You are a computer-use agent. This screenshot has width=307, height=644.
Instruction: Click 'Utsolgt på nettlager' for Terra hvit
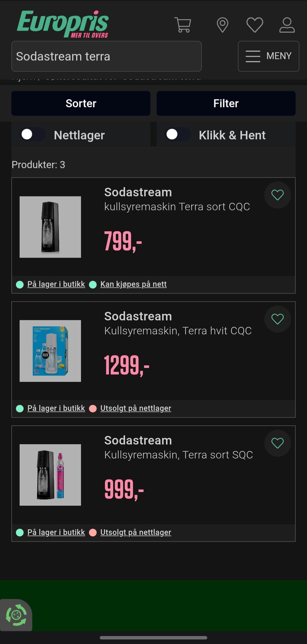click(x=136, y=408)
